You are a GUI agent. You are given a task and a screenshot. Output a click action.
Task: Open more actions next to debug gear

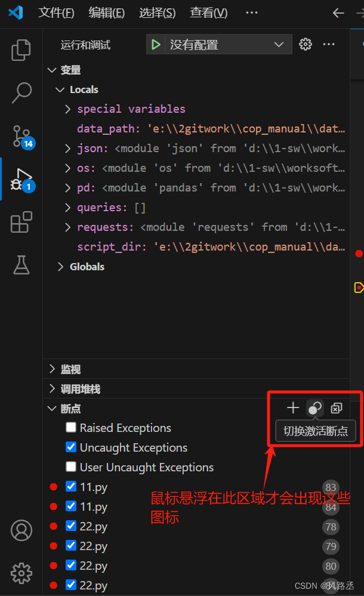coord(329,45)
